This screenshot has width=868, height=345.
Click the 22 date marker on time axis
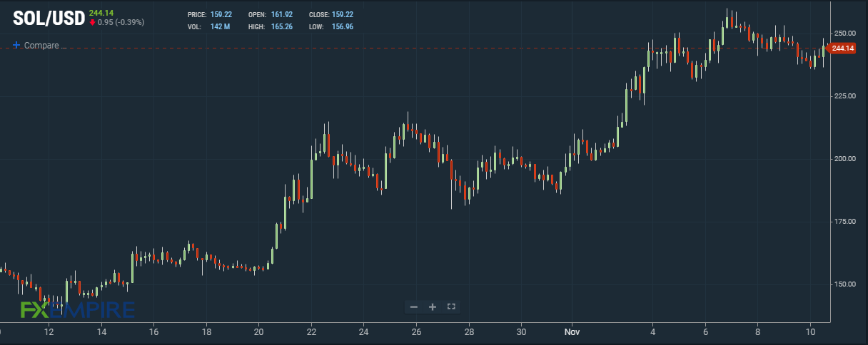pos(312,331)
